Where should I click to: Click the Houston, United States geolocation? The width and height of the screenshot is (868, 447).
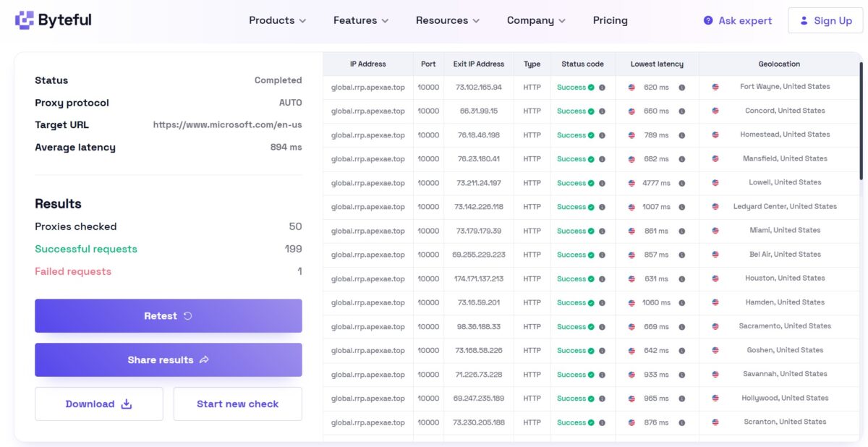coord(785,278)
